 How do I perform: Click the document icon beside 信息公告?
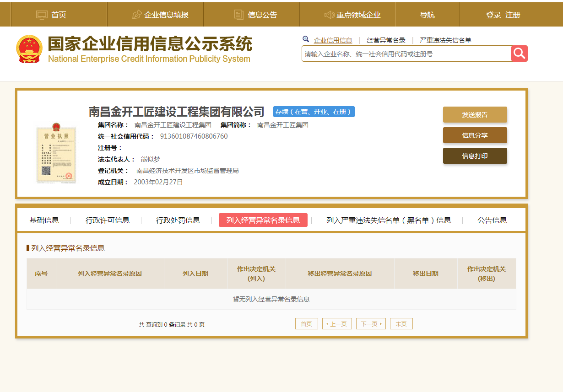coord(238,15)
